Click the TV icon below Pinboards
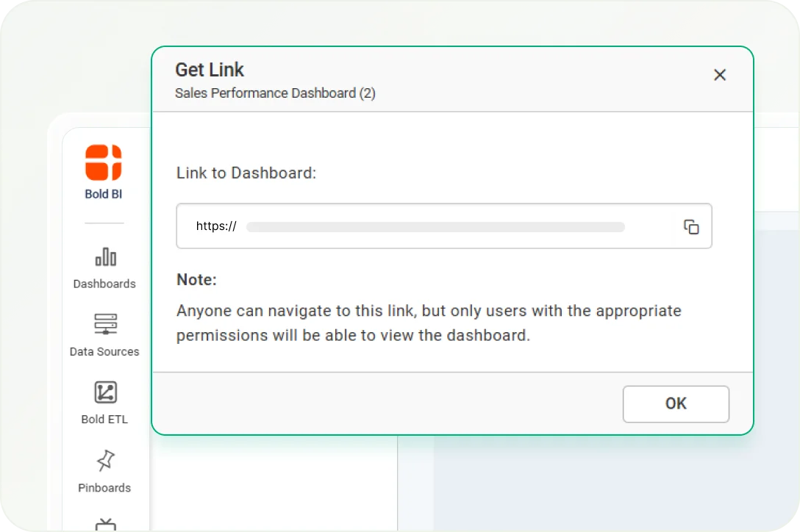 (x=105, y=525)
